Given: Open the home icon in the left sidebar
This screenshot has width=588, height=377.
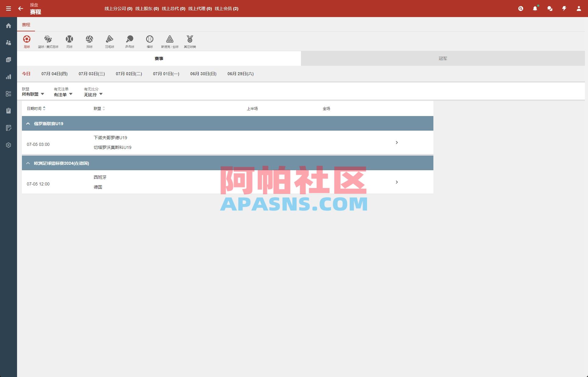Looking at the screenshot, I should [9, 26].
